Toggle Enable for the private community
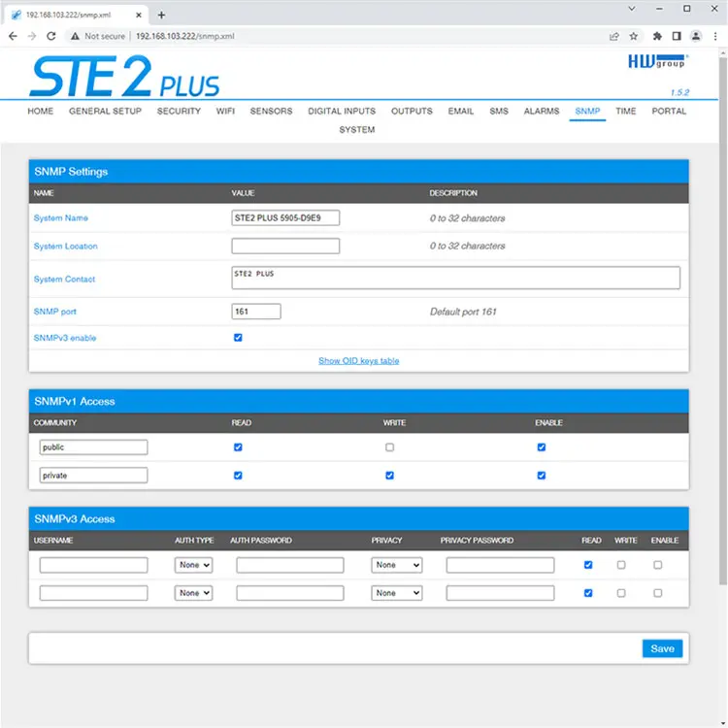Screen dimensions: 728x728 click(x=542, y=476)
